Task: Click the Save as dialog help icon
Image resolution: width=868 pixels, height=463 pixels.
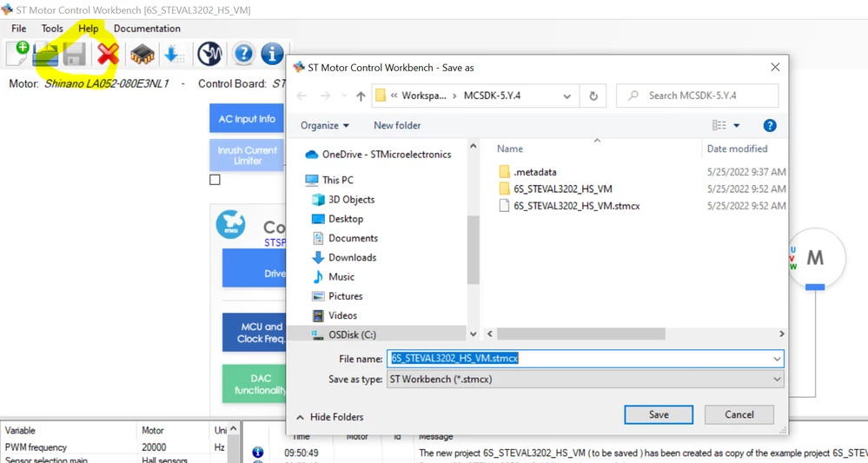Action: (770, 126)
